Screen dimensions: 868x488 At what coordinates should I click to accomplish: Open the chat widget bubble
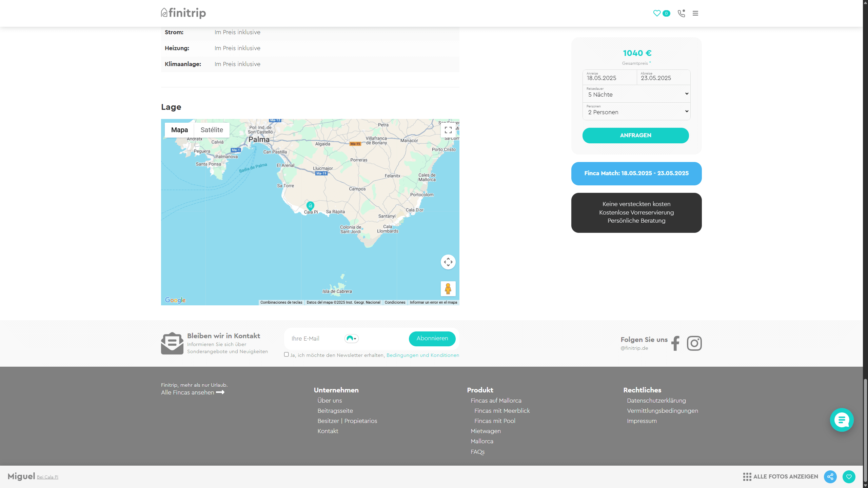tap(842, 420)
